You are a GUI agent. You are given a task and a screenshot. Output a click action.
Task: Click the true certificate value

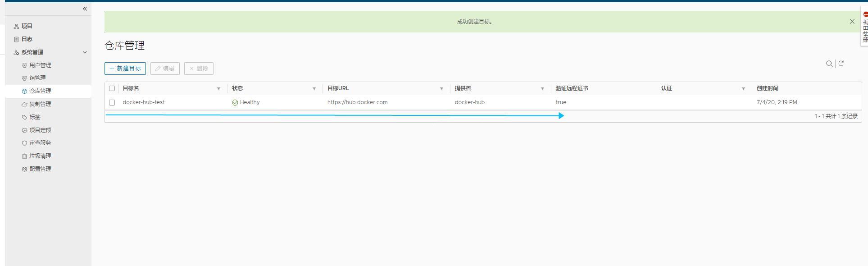(561, 102)
